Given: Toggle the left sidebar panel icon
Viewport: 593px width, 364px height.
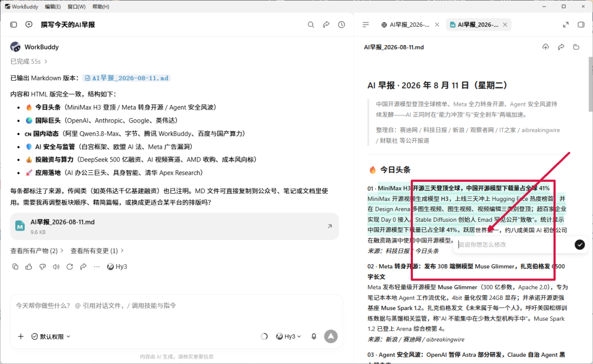Looking at the screenshot, I should point(14,25).
